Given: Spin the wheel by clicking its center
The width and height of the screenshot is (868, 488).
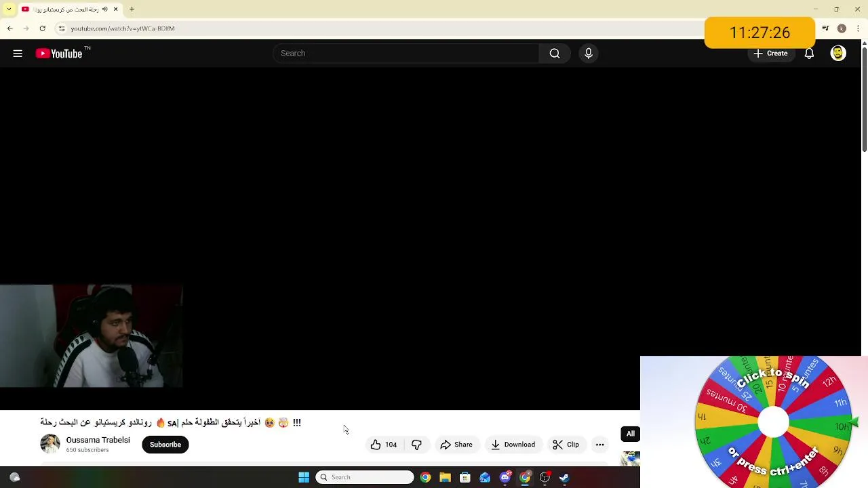Looking at the screenshot, I should pyautogui.click(x=772, y=423).
